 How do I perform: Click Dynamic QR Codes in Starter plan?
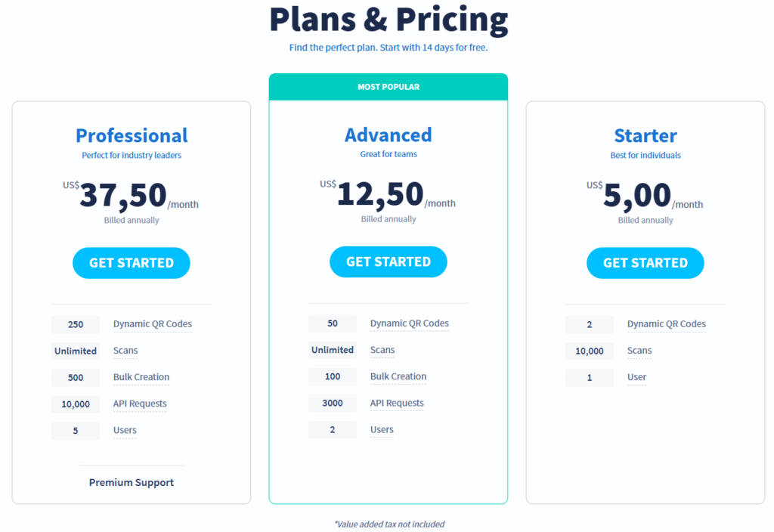click(x=666, y=324)
